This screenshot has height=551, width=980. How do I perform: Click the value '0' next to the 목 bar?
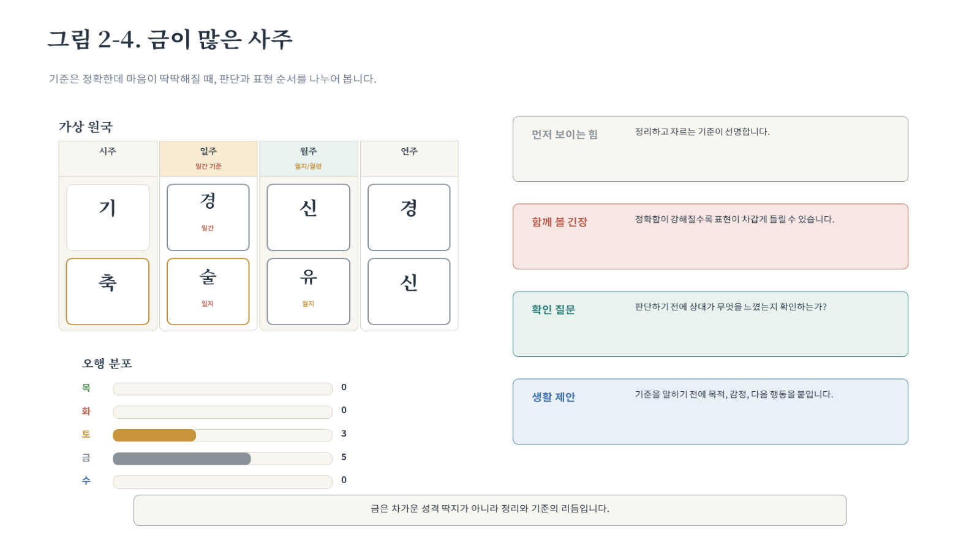click(344, 388)
